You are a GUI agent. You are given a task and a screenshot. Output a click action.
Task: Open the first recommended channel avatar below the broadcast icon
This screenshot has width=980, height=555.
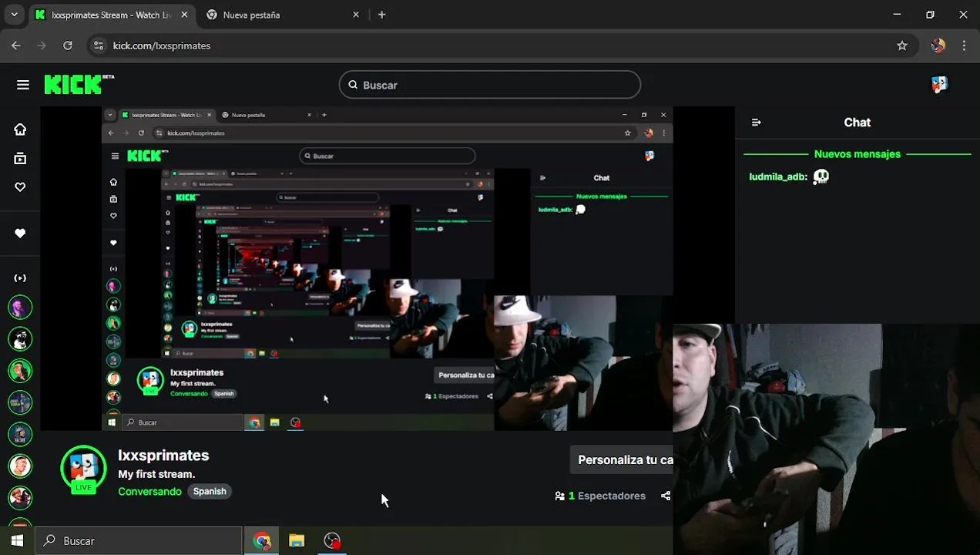point(20,308)
